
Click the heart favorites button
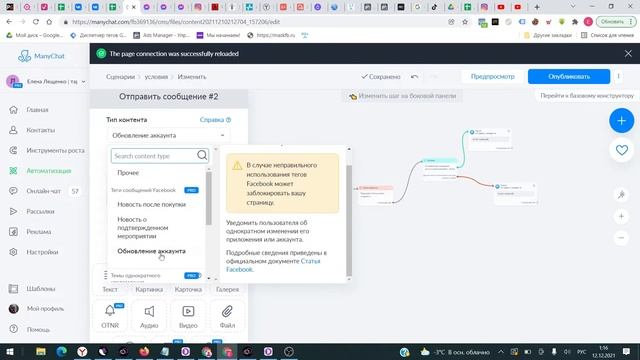point(622,150)
